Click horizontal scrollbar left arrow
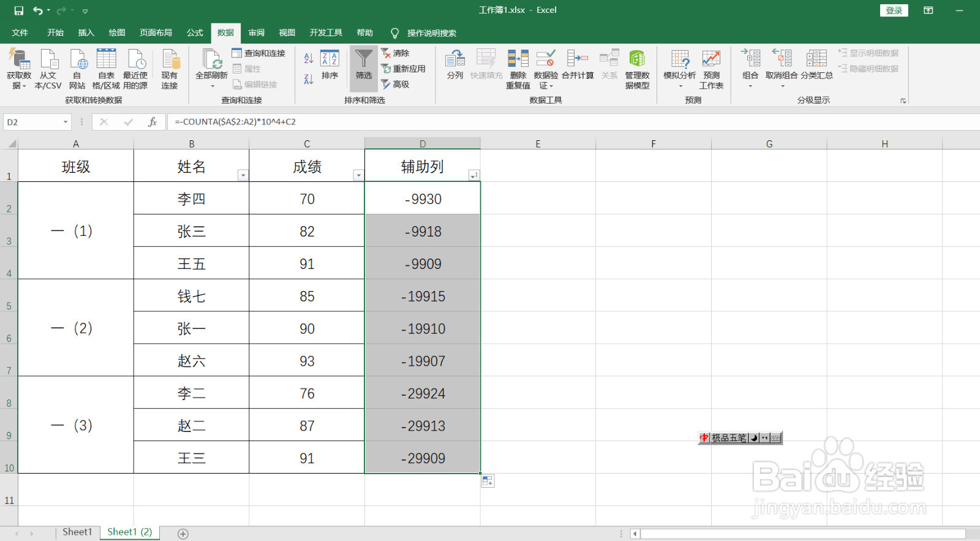 click(x=635, y=534)
